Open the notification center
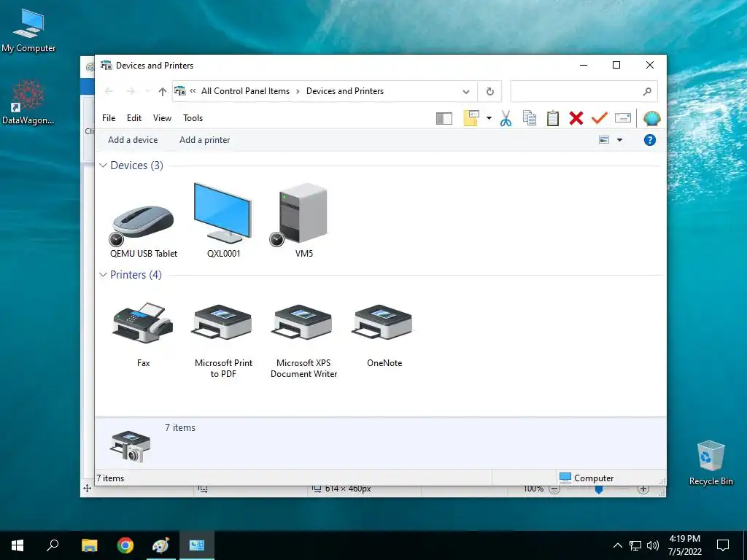This screenshot has height=560, width=747. point(723,545)
